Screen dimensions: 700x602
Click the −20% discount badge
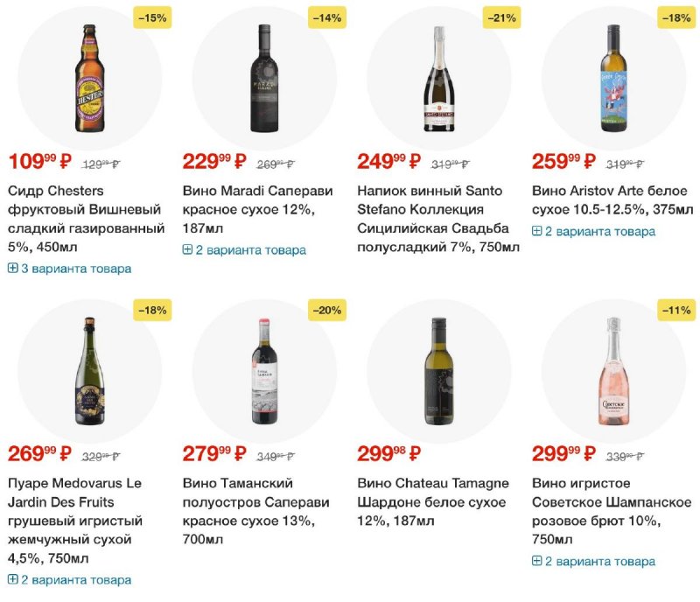click(x=326, y=310)
